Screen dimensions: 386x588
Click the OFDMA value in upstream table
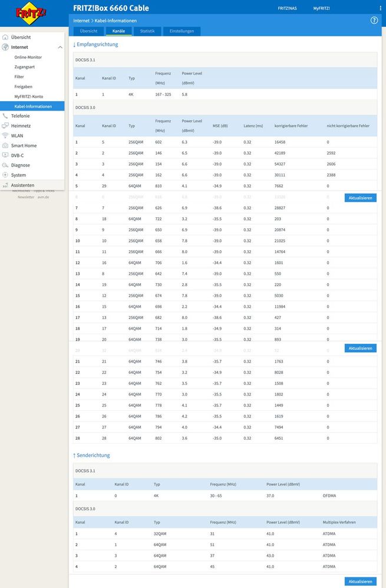click(329, 496)
